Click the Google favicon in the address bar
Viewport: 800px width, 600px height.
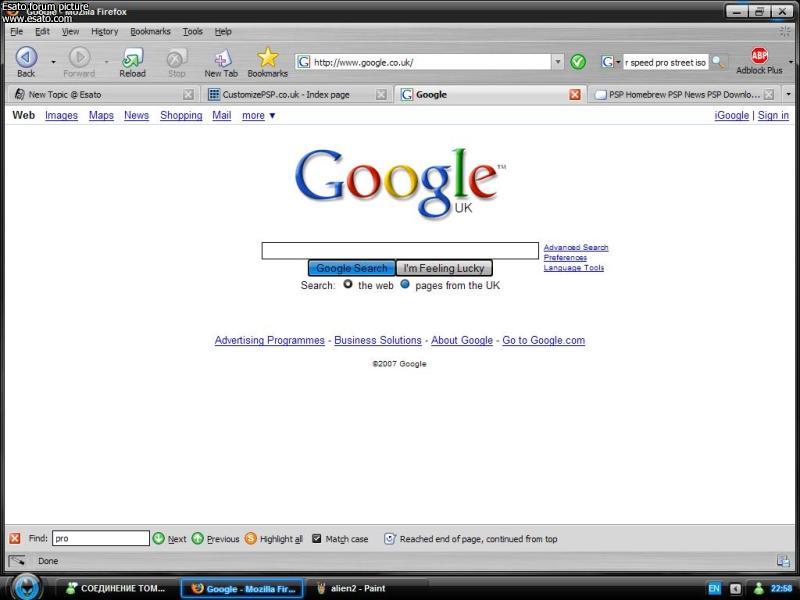(x=304, y=62)
